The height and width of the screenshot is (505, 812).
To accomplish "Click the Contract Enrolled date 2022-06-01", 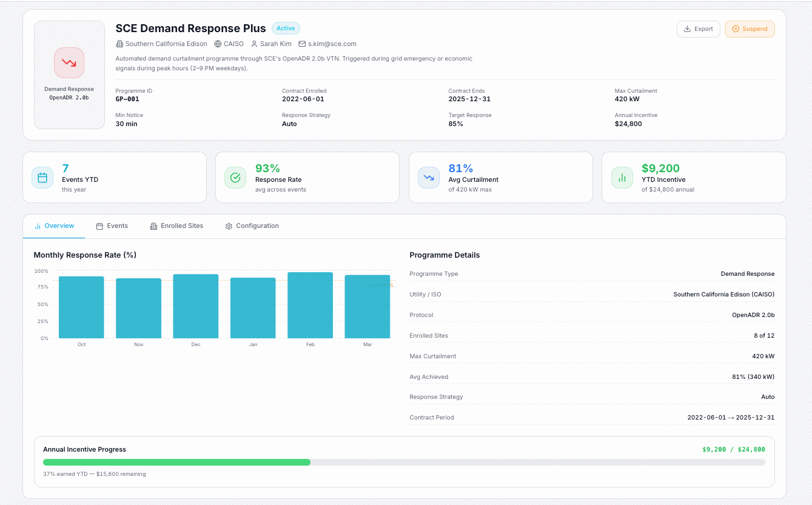I will (303, 99).
